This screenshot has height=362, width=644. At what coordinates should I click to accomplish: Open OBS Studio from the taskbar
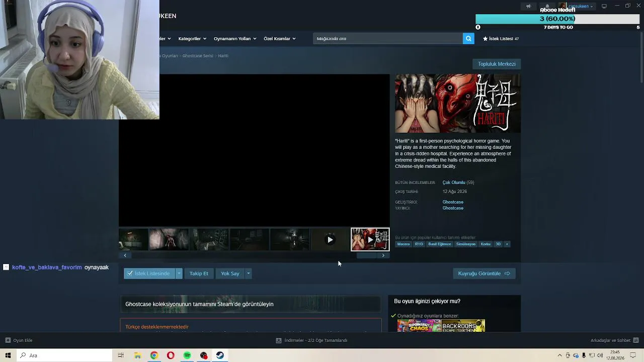click(x=204, y=355)
